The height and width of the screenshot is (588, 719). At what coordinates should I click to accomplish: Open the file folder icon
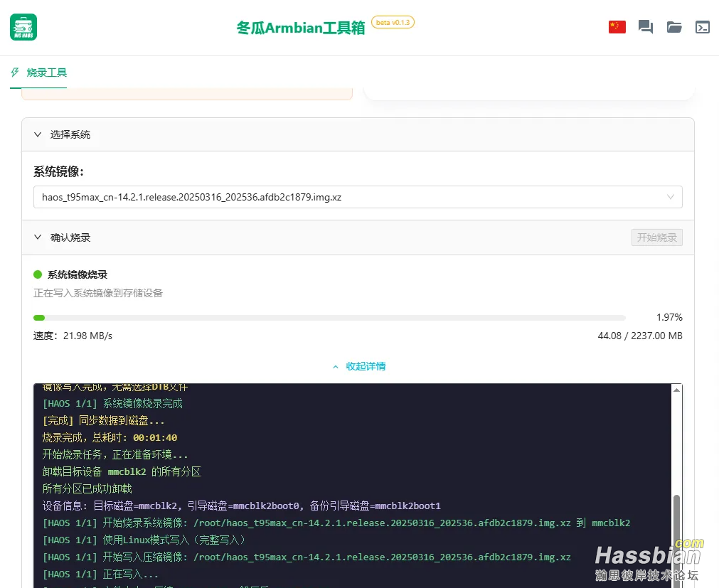673,27
